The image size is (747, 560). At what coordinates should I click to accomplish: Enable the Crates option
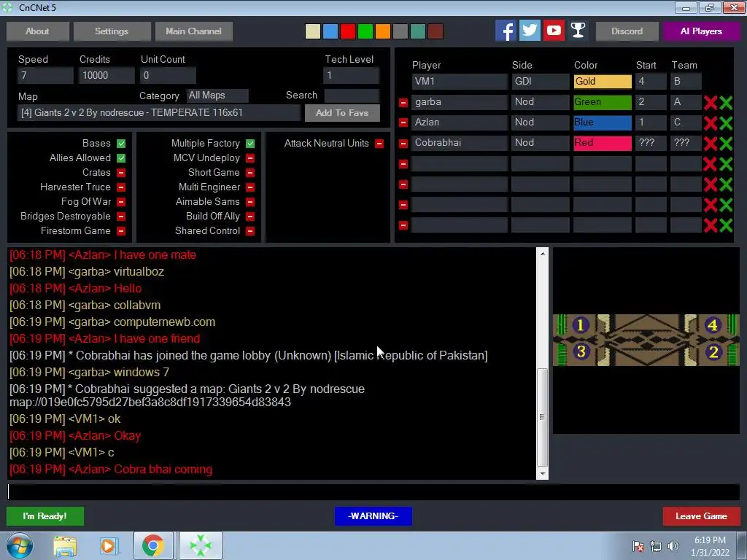tap(121, 173)
